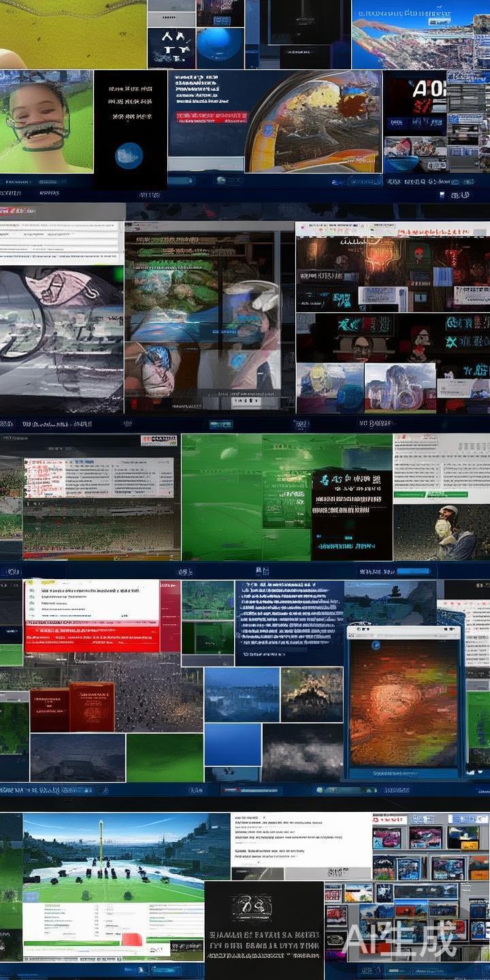Click the round icon atop the tablet window

click(375, 645)
